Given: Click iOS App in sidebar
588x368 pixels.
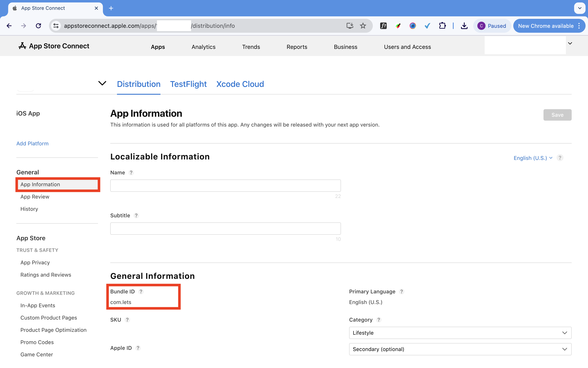Looking at the screenshot, I should 28,113.
